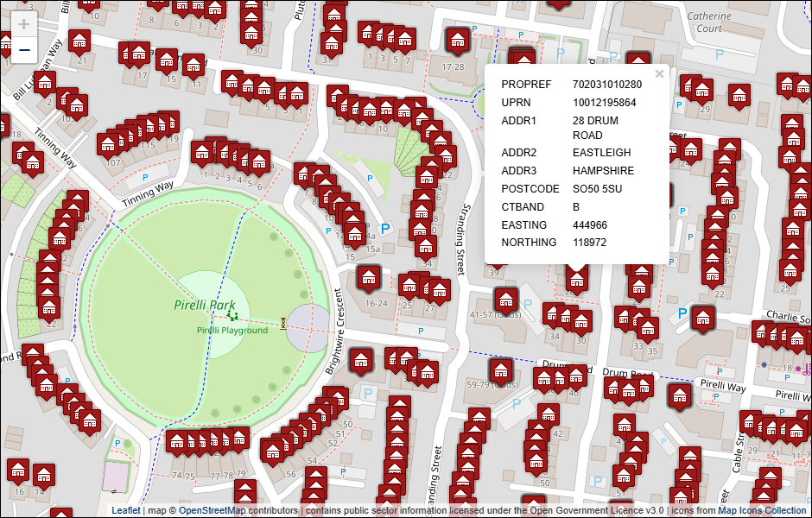Click house marker at number 15 top street

(x=167, y=60)
